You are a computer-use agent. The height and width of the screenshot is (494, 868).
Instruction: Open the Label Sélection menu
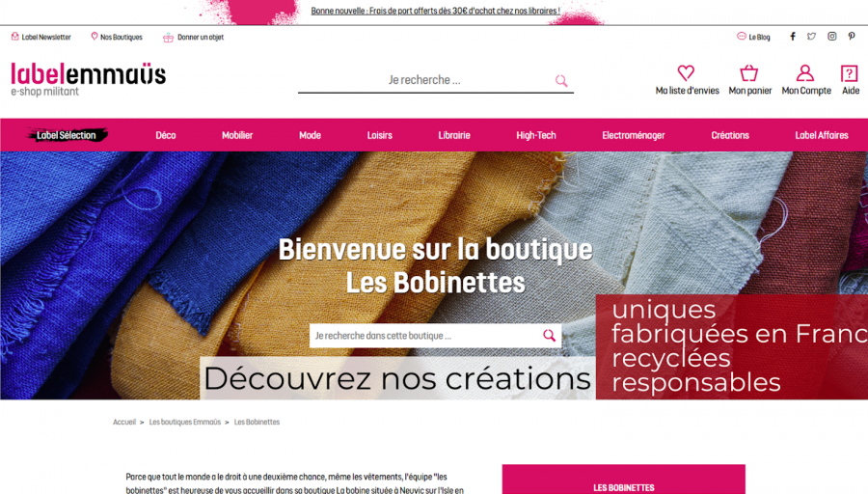(67, 135)
